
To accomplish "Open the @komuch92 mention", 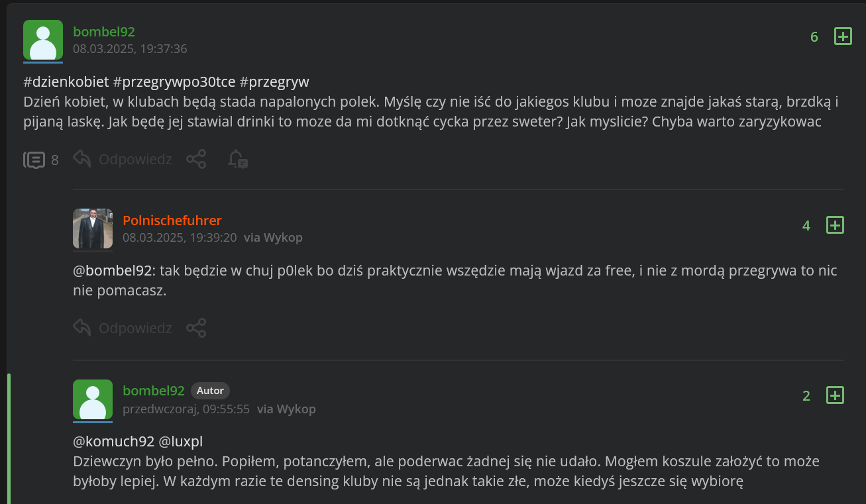I will pyautogui.click(x=113, y=441).
